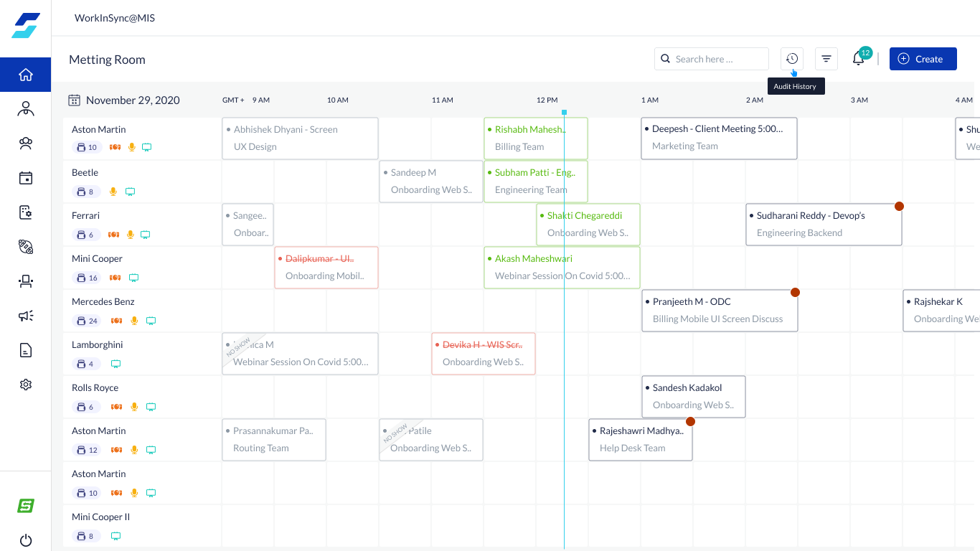This screenshot has width=980, height=551.
Task: Open the Rishabh Mahesh Billing Team booking
Action: (536, 138)
